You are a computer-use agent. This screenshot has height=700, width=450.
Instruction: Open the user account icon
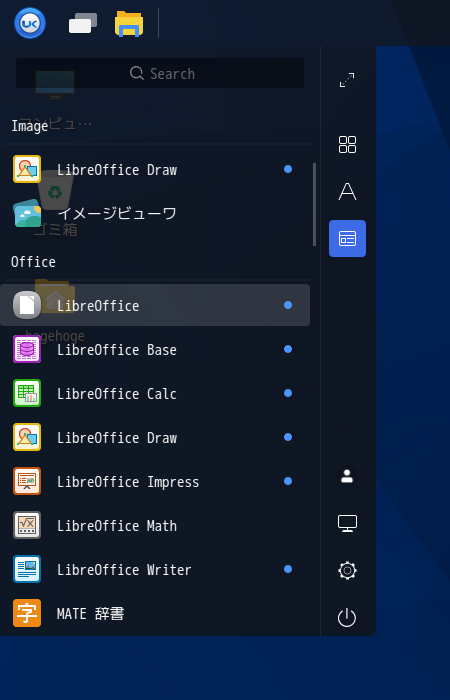click(x=347, y=476)
